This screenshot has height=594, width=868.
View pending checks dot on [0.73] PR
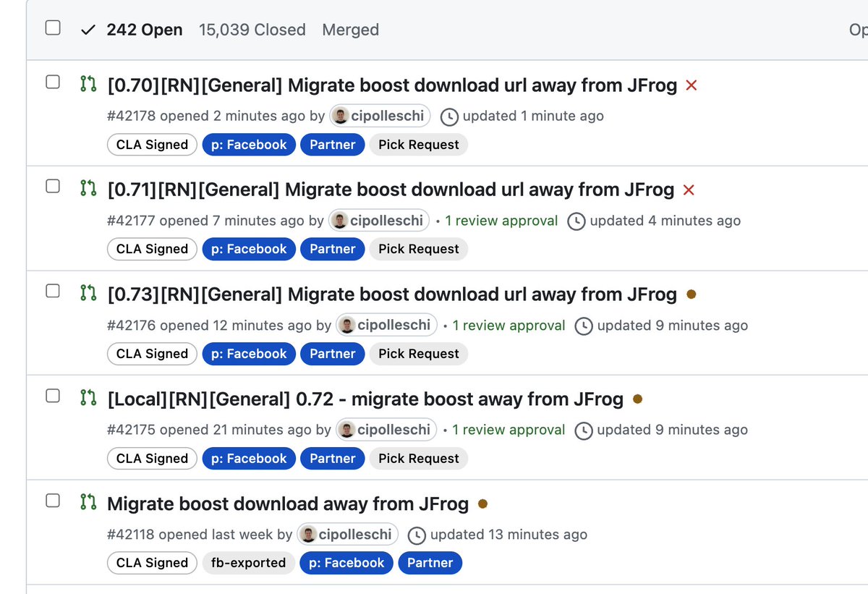click(x=691, y=294)
